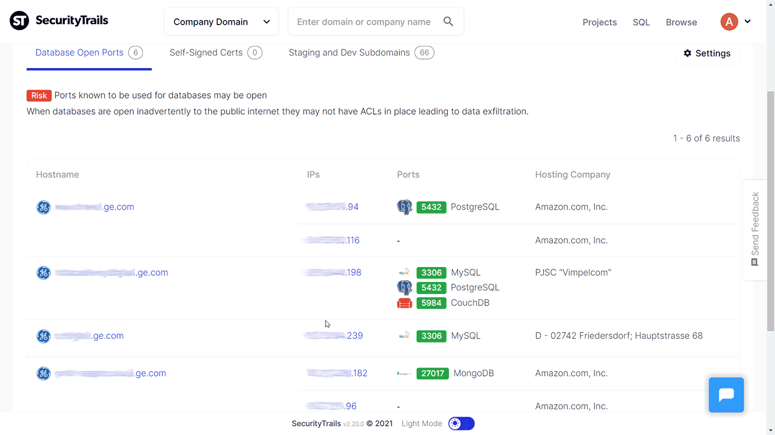Switch to Staging and Dev Subdomains tab
The height and width of the screenshot is (435, 775).
(361, 53)
